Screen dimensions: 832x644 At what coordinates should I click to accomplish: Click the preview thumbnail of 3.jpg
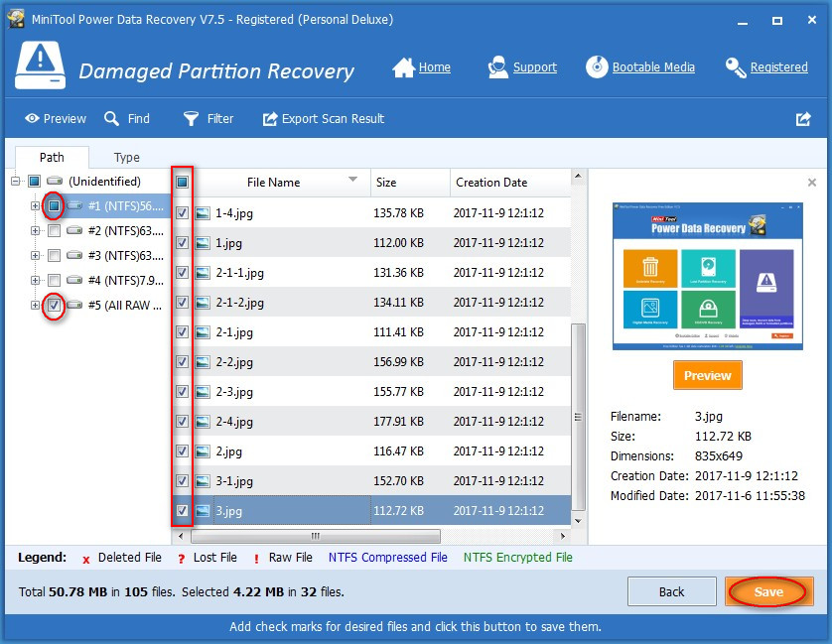[707, 276]
